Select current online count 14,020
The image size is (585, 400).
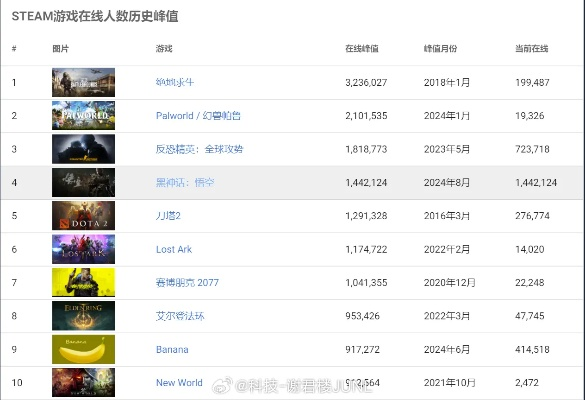[x=530, y=249]
